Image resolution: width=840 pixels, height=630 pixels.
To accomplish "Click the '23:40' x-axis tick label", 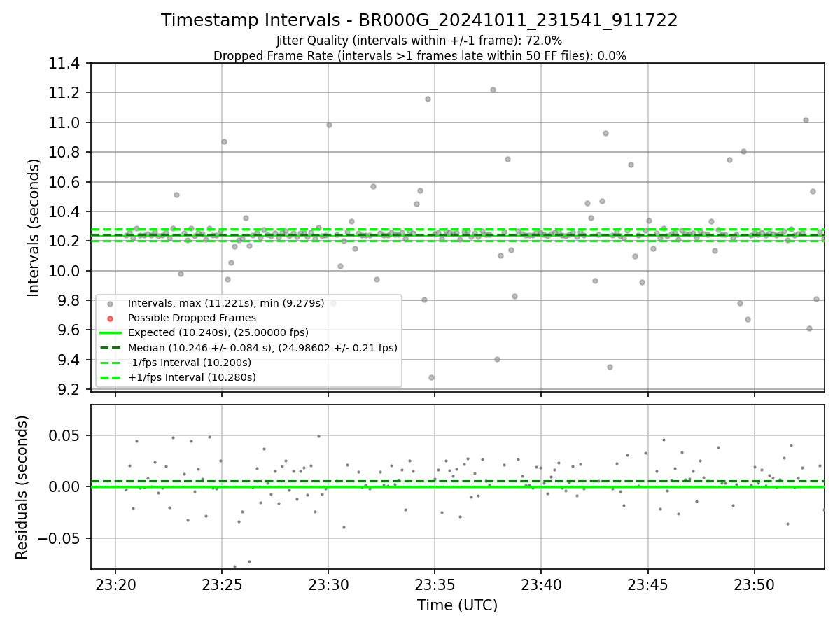I will [541, 583].
